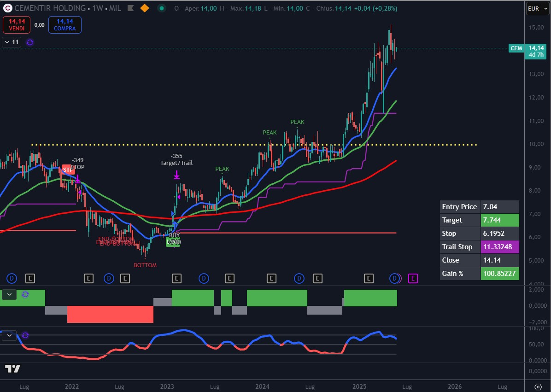Click the refresh icon in the histogram pane

(x=25, y=294)
